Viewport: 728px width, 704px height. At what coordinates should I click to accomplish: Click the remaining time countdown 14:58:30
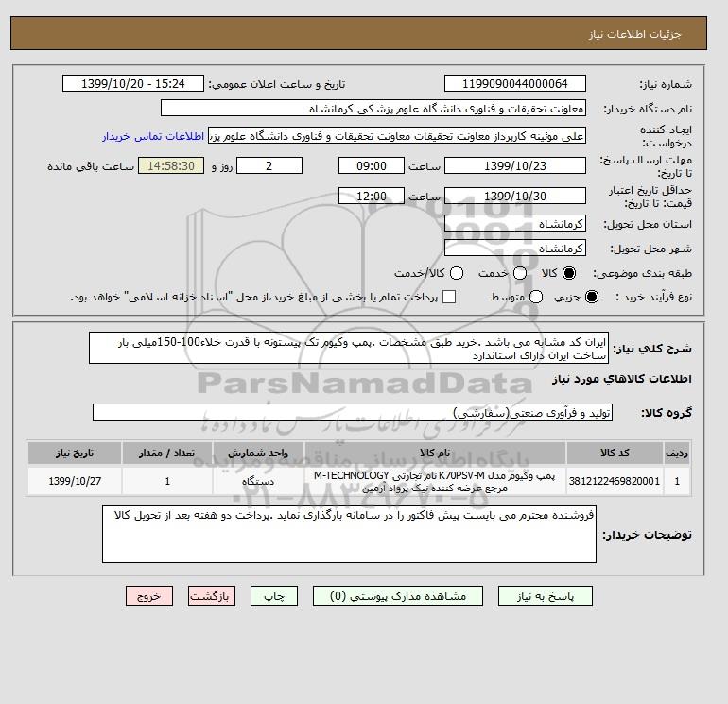click(x=171, y=165)
